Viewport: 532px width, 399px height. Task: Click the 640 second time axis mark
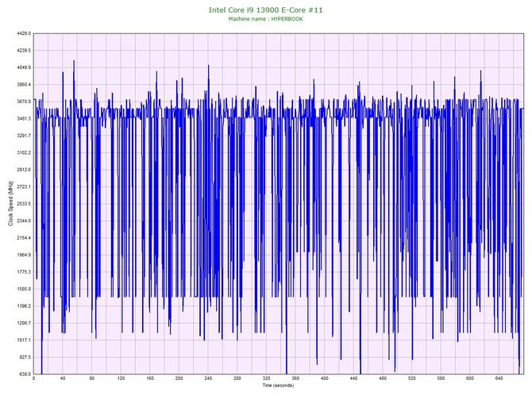click(499, 379)
